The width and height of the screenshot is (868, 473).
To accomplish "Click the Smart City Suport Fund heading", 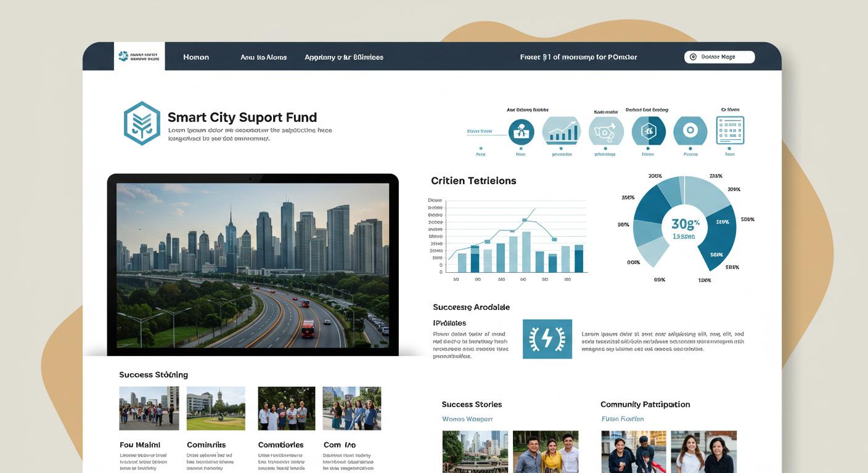I will (242, 117).
